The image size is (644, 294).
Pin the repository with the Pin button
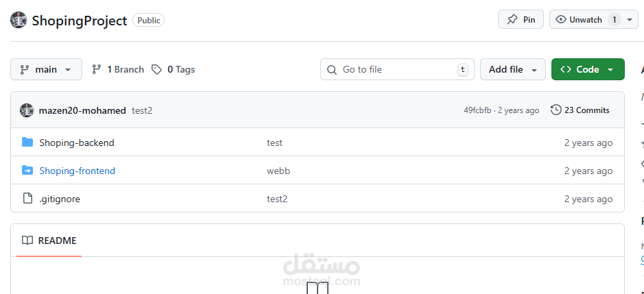click(x=521, y=19)
